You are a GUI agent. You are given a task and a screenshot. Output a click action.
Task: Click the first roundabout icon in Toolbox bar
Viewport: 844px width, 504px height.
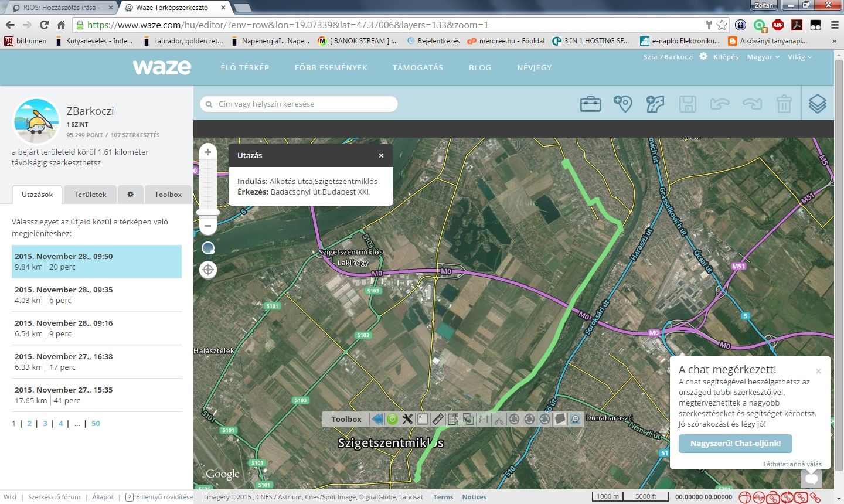tap(514, 419)
